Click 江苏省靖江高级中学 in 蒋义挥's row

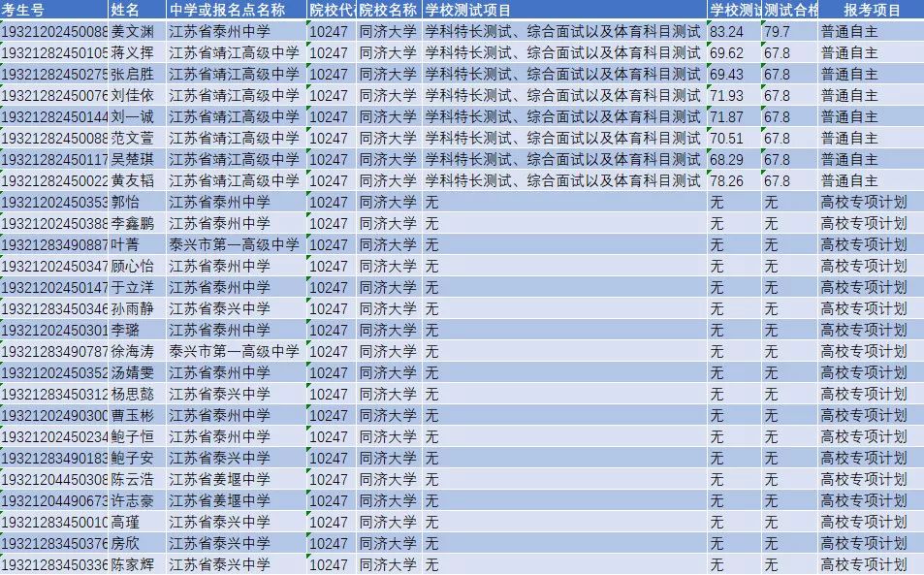click(235, 53)
